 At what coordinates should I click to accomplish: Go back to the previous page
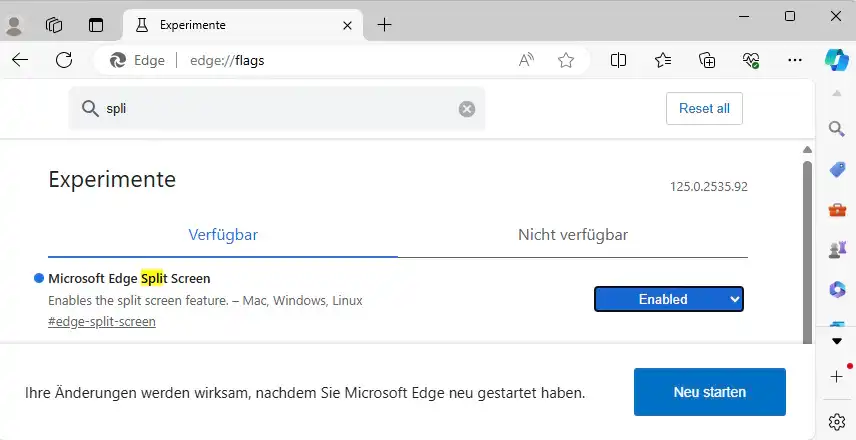pyautogui.click(x=20, y=60)
